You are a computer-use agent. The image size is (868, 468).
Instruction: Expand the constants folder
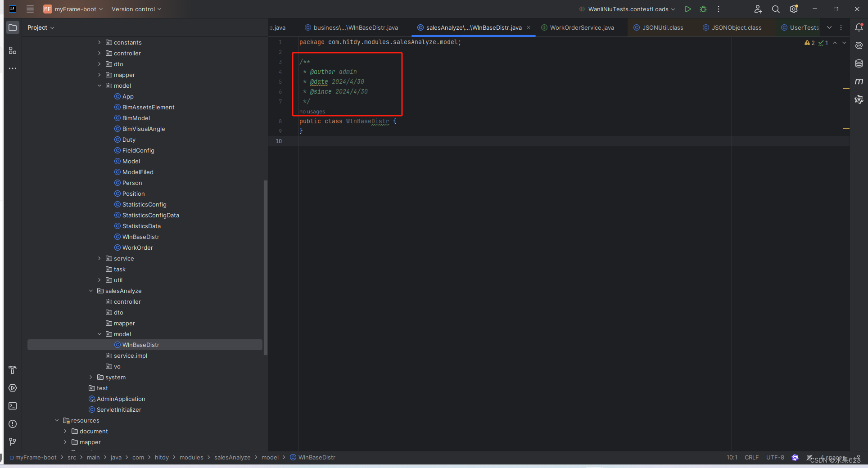(x=99, y=42)
